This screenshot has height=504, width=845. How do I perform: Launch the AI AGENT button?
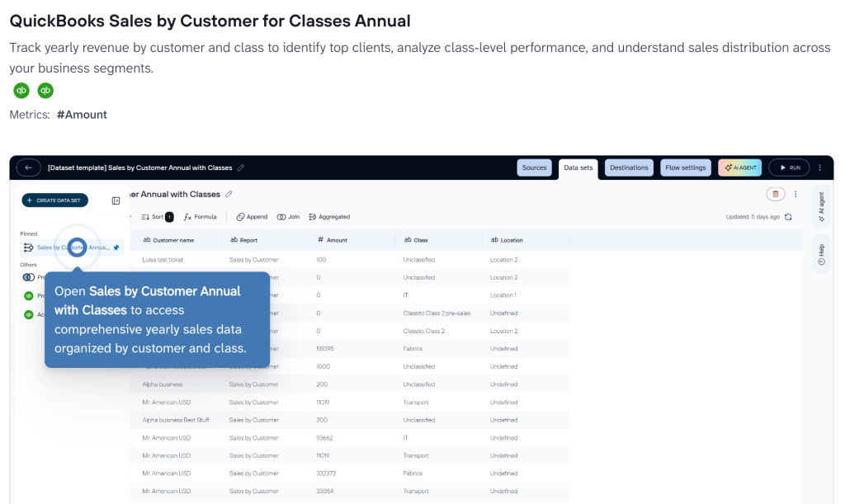[x=740, y=167]
